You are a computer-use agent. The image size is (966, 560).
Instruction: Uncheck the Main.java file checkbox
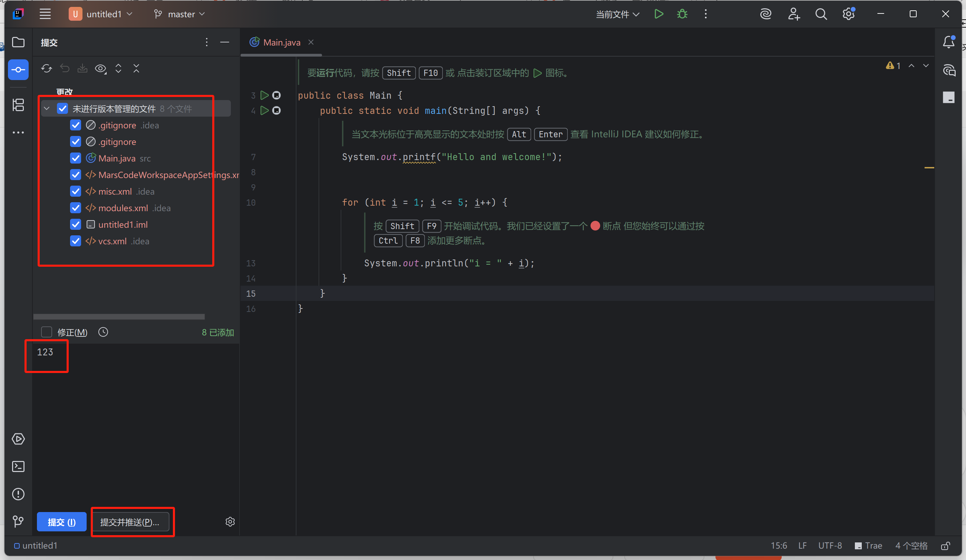[x=76, y=158]
